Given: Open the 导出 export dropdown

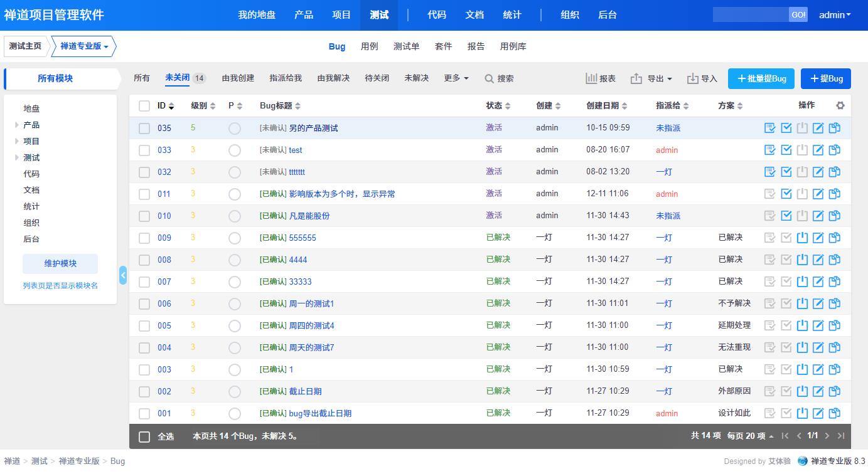Looking at the screenshot, I should pos(651,78).
